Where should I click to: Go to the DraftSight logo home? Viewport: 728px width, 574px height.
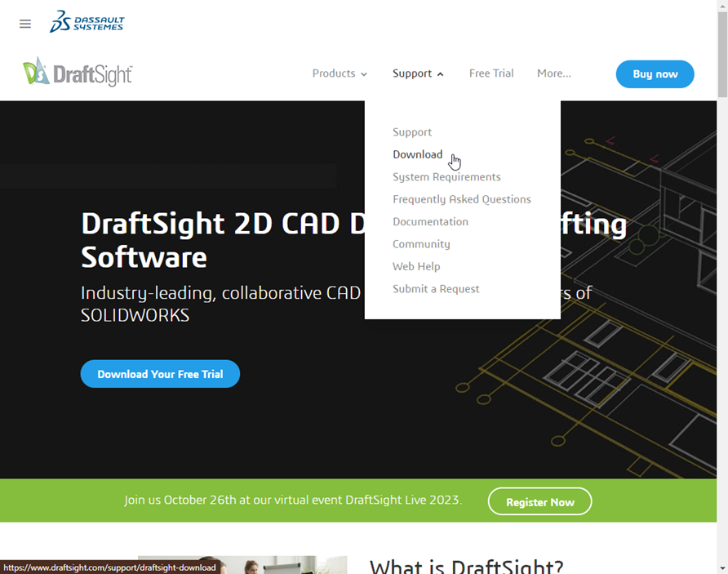click(x=78, y=73)
